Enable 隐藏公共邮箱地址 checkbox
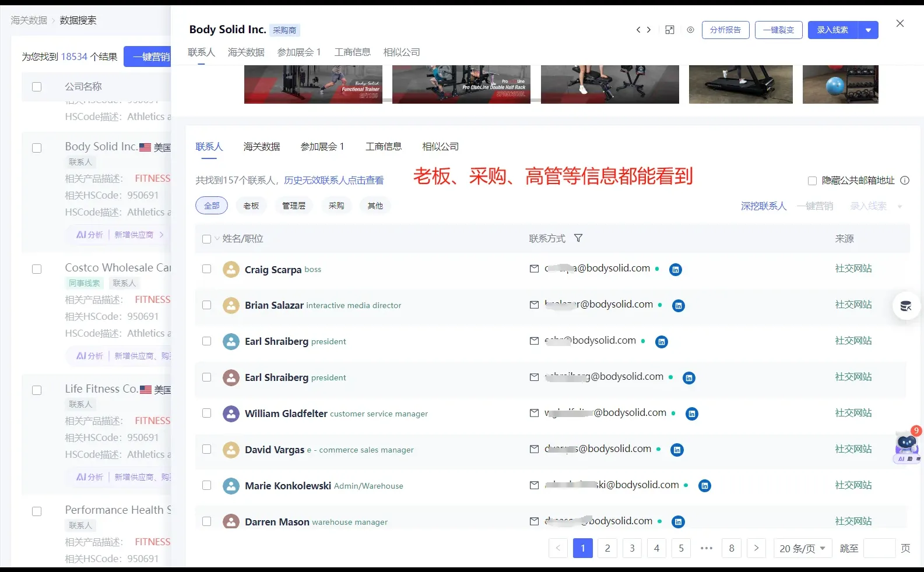The height and width of the screenshot is (572, 924). pos(812,181)
